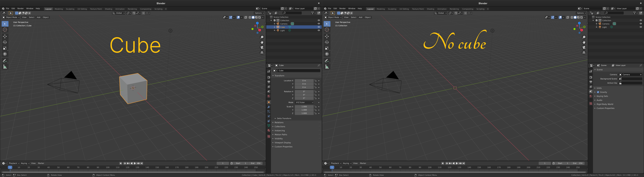The image size is (644, 177).
Task: Toggle Light visibility eye in right outliner
Action: (641, 27)
